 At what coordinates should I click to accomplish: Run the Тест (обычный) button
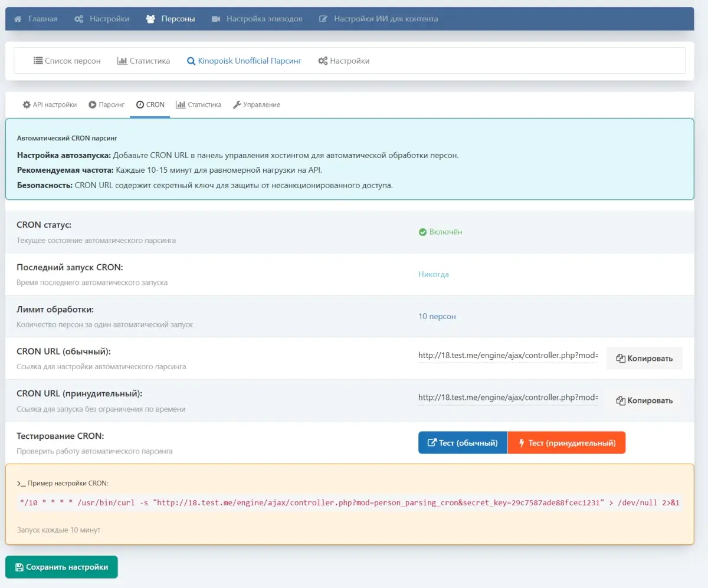coord(463,443)
